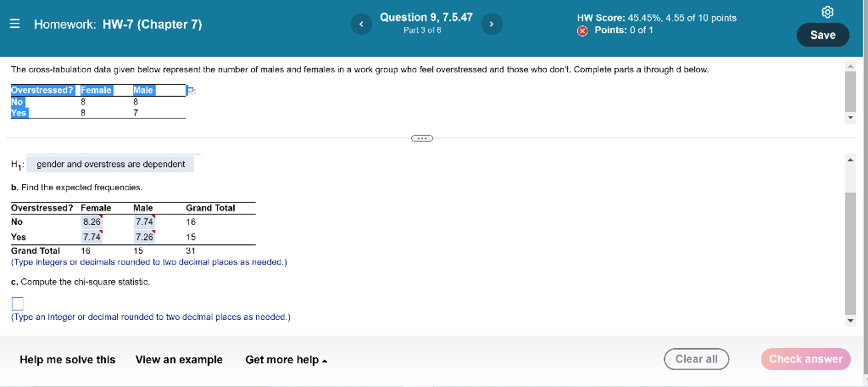
Task: Expand the collapsed section ellipsis handle
Action: point(422,138)
